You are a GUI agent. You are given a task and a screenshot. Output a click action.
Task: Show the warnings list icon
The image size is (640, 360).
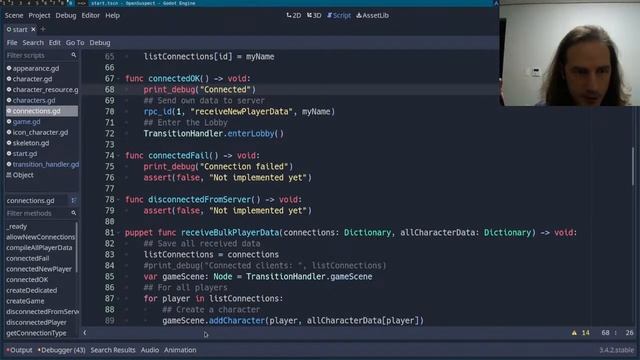[x=574, y=333]
